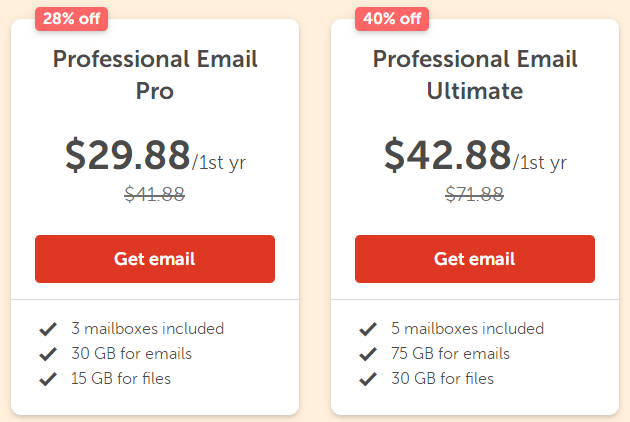The height and width of the screenshot is (422, 630).
Task: Click the crossed-out $41.88 price
Action: 154,195
